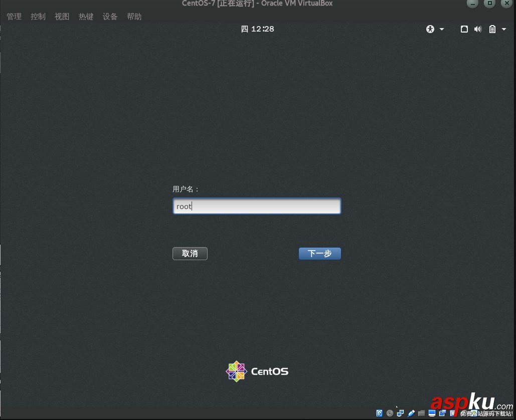Open the 视图 menu
Viewport: 516px width, 420px height.
pyautogui.click(x=62, y=16)
